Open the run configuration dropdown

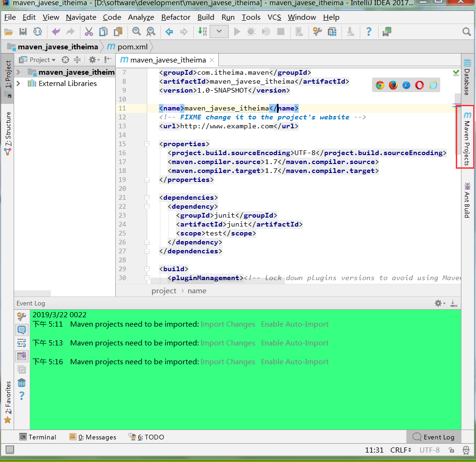pos(219,31)
